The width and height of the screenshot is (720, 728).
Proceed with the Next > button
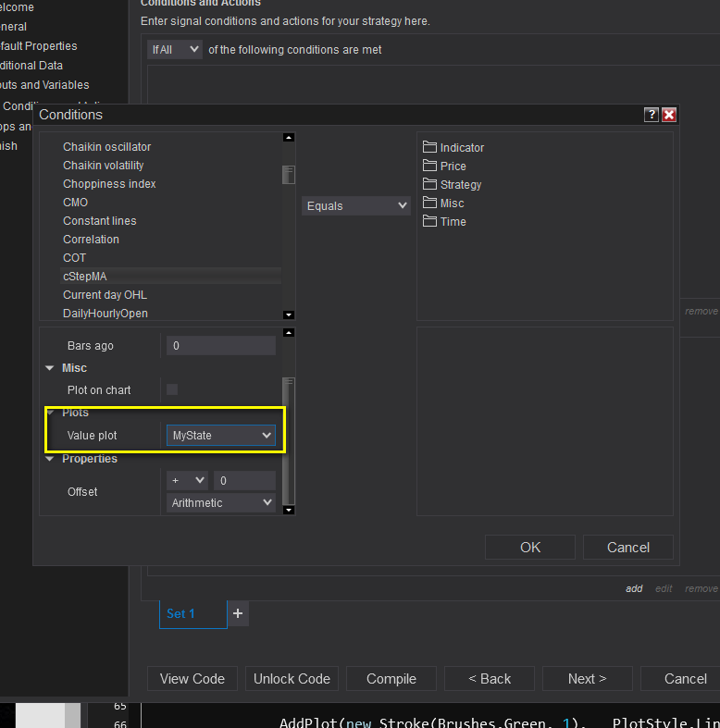pos(588,679)
